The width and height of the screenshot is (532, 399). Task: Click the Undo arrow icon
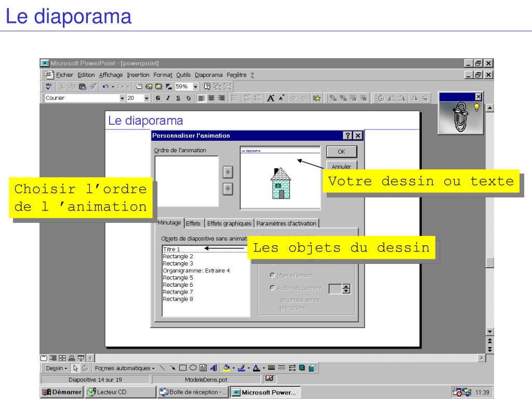(x=105, y=87)
